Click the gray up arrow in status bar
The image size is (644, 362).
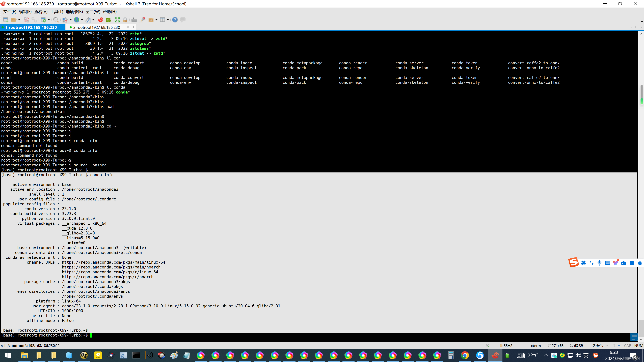[x=614, y=346]
